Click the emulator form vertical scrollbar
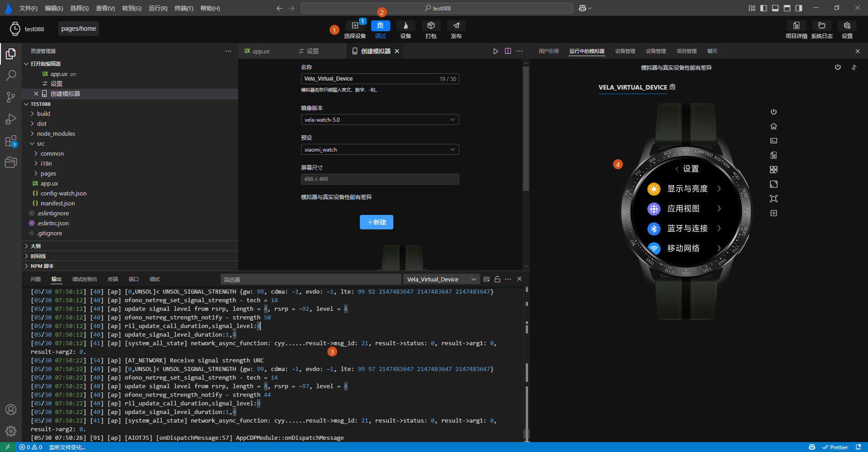 pos(526,129)
